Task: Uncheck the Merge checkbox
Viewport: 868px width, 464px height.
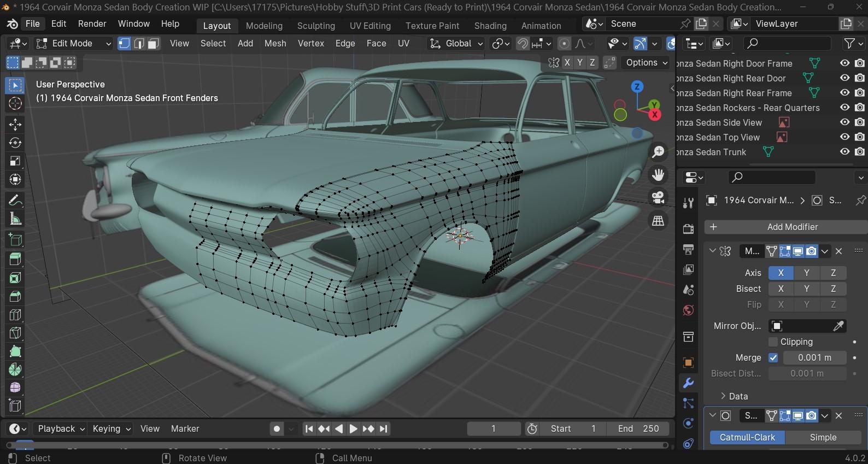Action: (773, 358)
